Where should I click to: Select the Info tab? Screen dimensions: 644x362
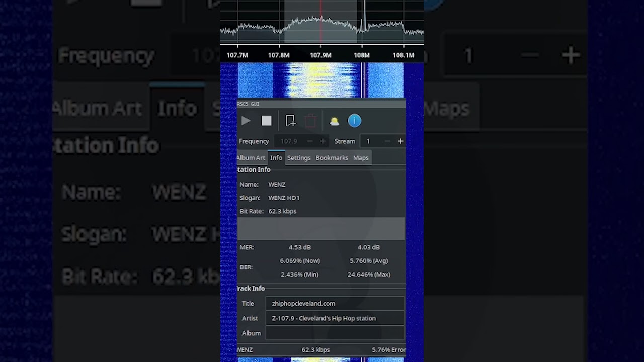pyautogui.click(x=276, y=158)
